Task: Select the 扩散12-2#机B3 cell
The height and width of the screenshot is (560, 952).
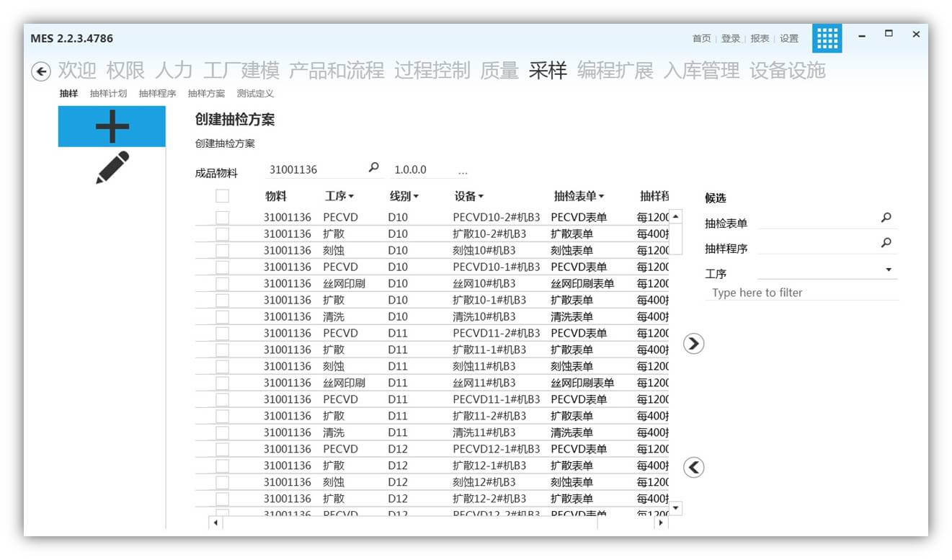Action: click(x=489, y=499)
